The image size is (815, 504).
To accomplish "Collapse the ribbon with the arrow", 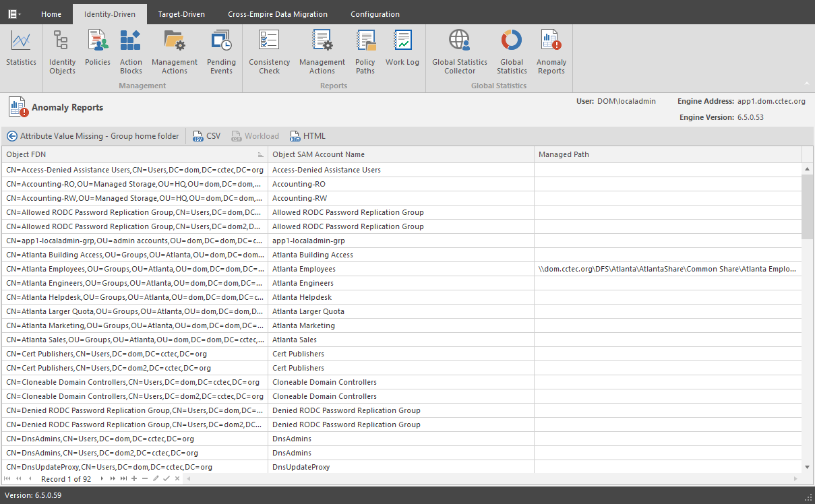I will click(806, 84).
